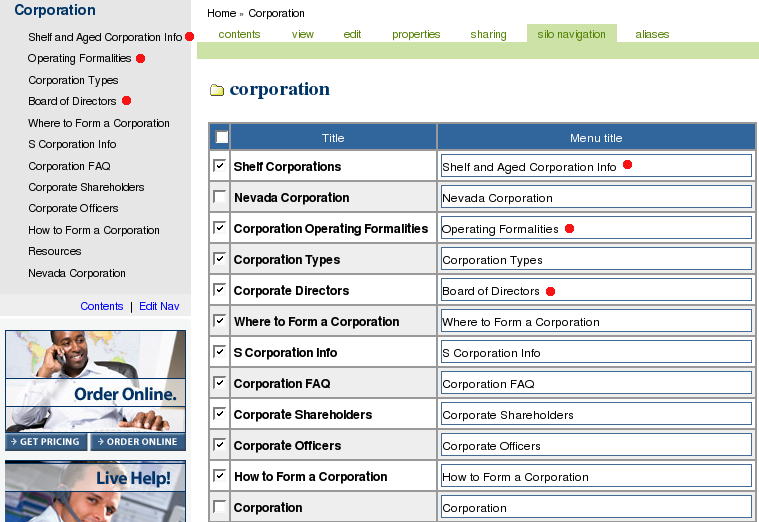The width and height of the screenshot is (759, 522).
Task: Go to Home in the breadcrumb
Action: [x=221, y=13]
